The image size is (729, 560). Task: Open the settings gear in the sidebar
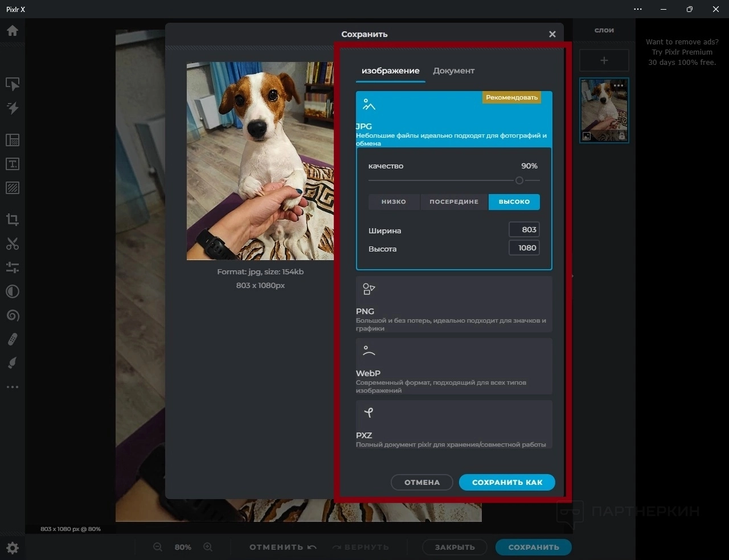coord(13,548)
